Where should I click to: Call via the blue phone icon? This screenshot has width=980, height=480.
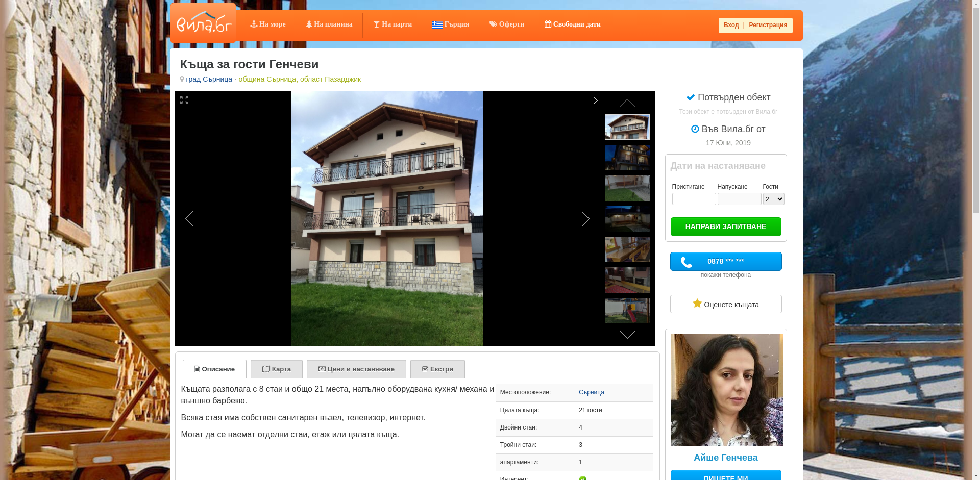[686, 261]
